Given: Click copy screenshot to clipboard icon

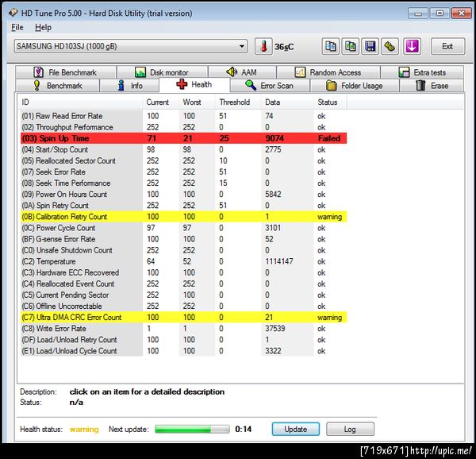Looking at the screenshot, I should (x=351, y=47).
